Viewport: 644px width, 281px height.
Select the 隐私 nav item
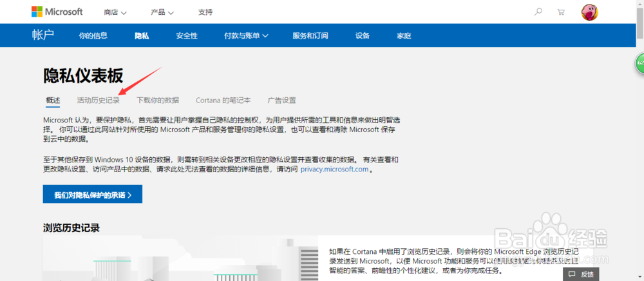(142, 35)
